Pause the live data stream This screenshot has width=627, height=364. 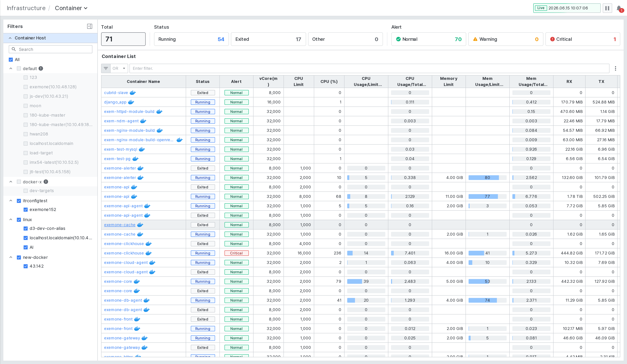(x=607, y=8)
